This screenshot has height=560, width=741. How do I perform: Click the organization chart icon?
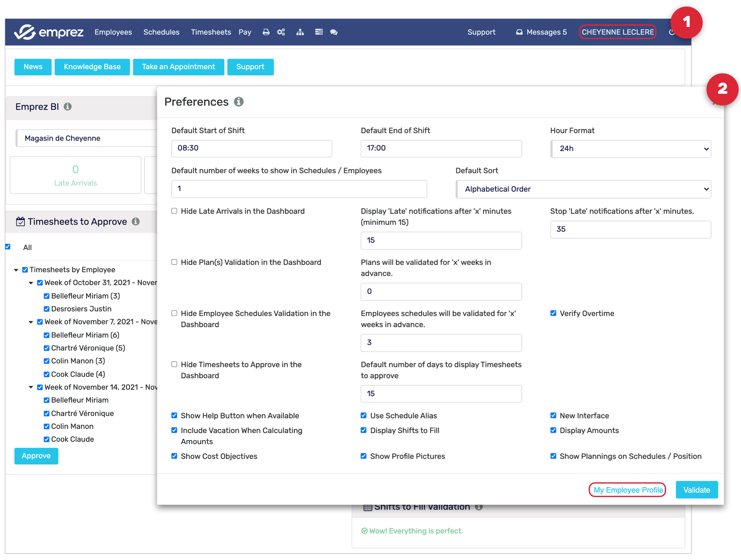point(300,32)
